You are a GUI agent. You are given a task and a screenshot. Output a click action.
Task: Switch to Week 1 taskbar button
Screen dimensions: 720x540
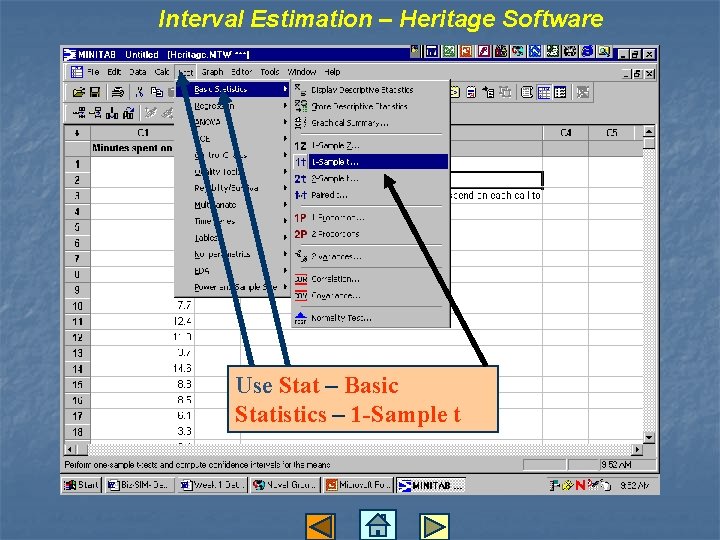point(213,485)
